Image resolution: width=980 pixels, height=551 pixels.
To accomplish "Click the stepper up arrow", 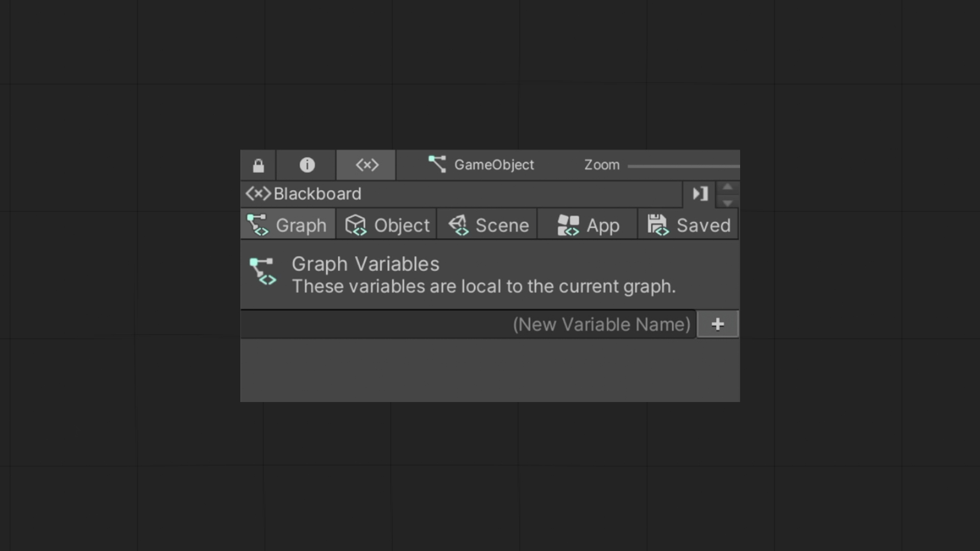I will 728,186.
